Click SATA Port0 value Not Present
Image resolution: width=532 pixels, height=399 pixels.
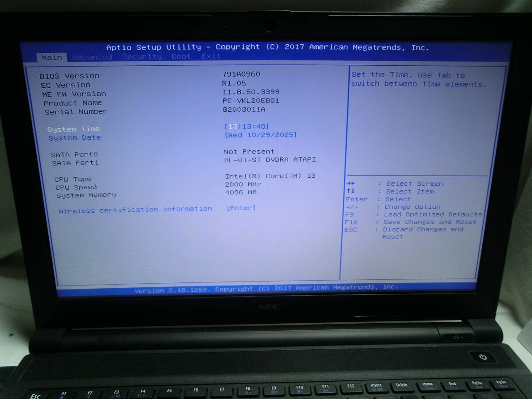pos(249,152)
